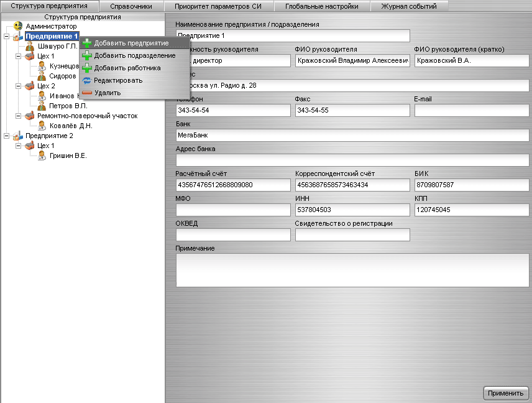Click green plus icon for Добавить работника
Screen dimensions: 532x403
87,68
